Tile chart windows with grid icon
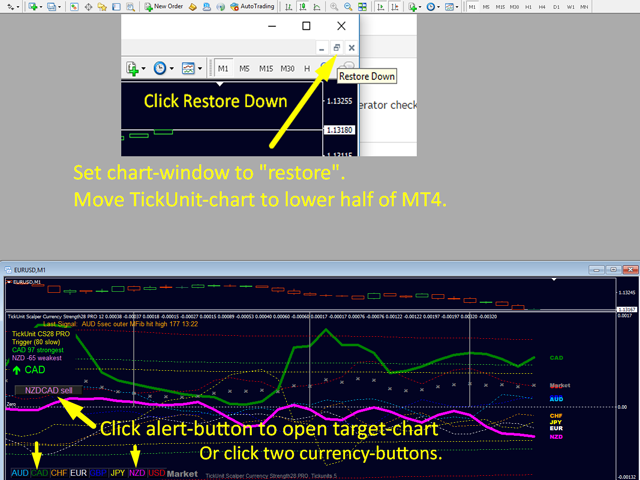 [362, 7]
